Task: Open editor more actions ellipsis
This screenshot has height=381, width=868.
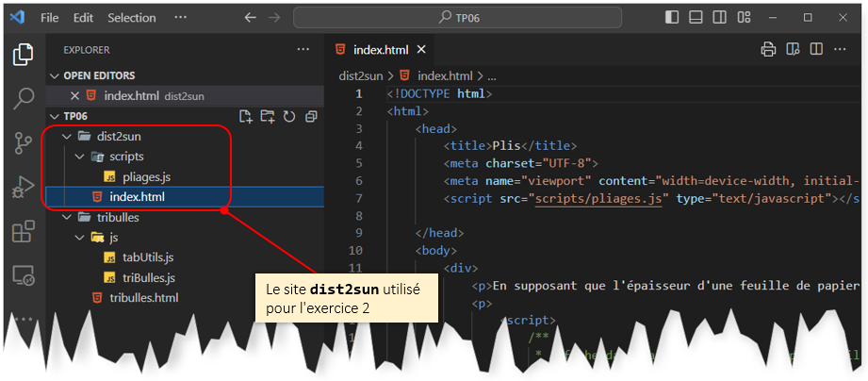Action: 840,49
